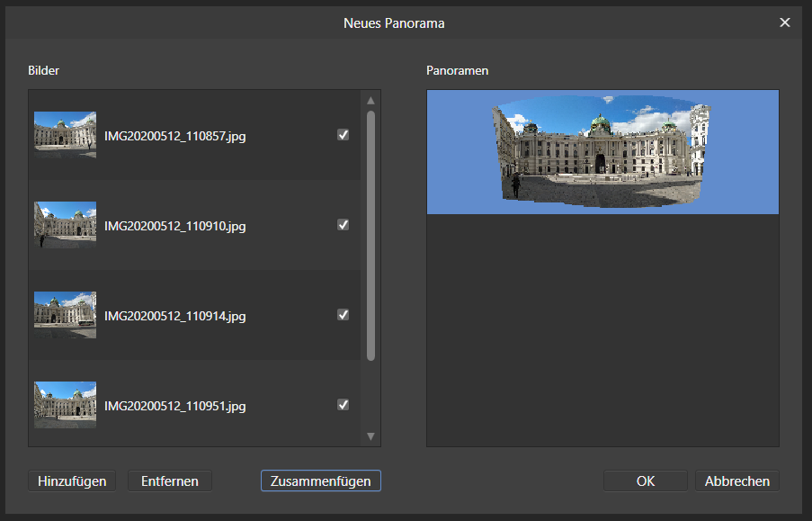Cancel using the Abbrechen button
812x521 pixels.
[x=736, y=481]
